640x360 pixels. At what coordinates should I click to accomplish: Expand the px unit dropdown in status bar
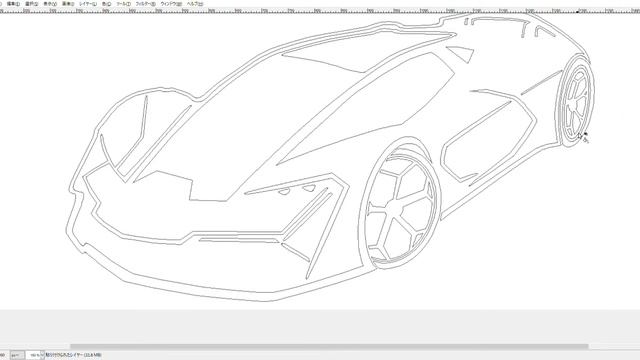click(17, 355)
